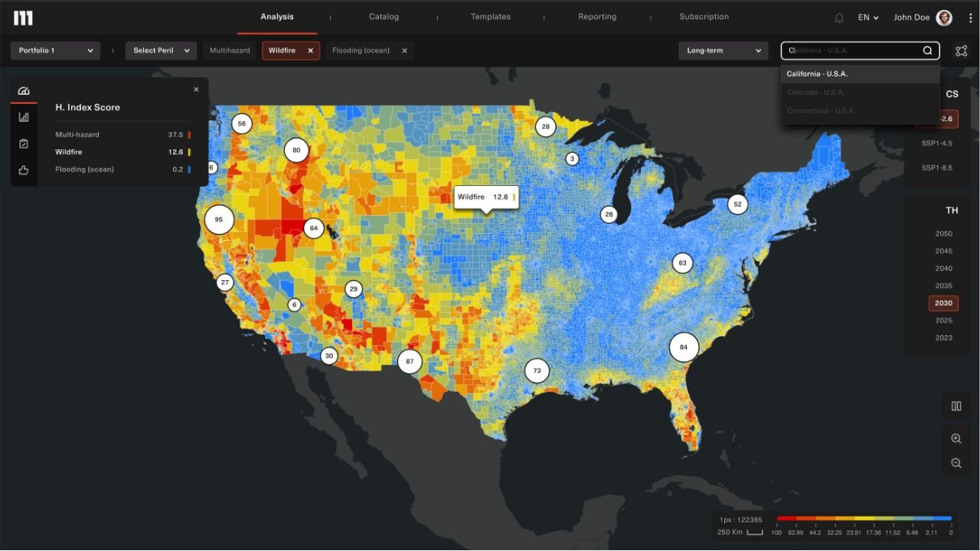This screenshot has width=980, height=551.
Task: Zoom out on the map
Action: point(955,463)
